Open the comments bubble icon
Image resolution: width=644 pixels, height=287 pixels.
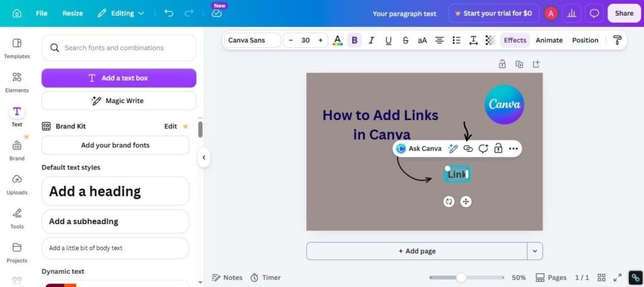[x=594, y=13]
